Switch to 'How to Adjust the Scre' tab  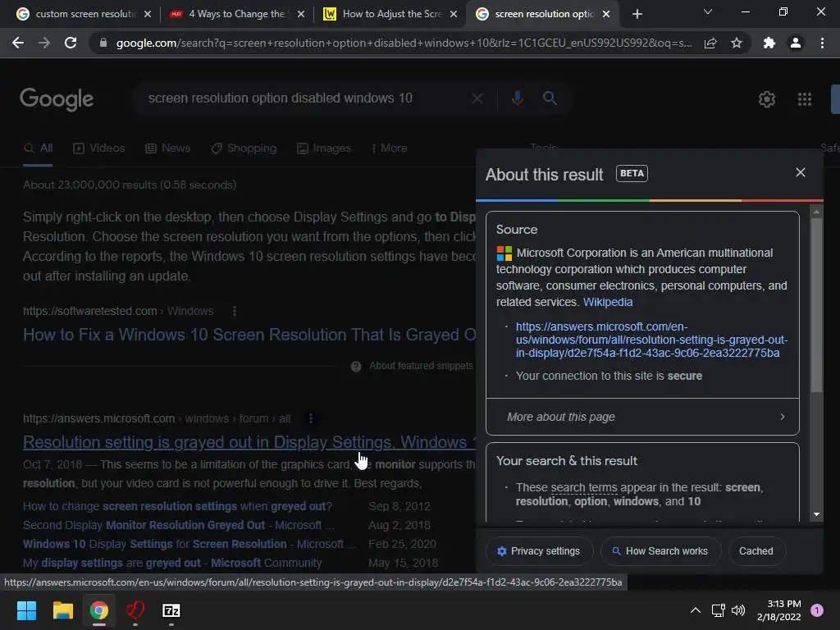coord(391,14)
